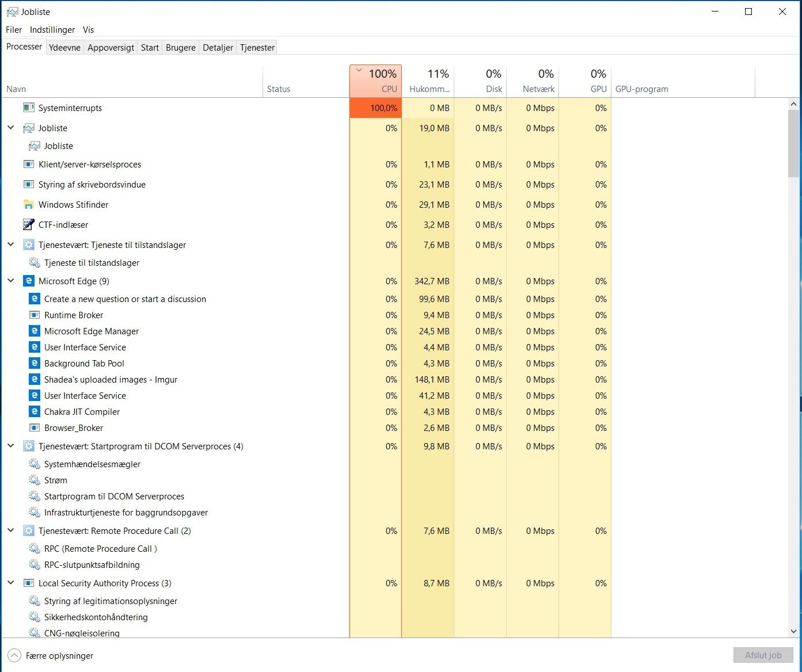
Task: Click the Styring af skrivebordsvindue icon
Action: 28,184
